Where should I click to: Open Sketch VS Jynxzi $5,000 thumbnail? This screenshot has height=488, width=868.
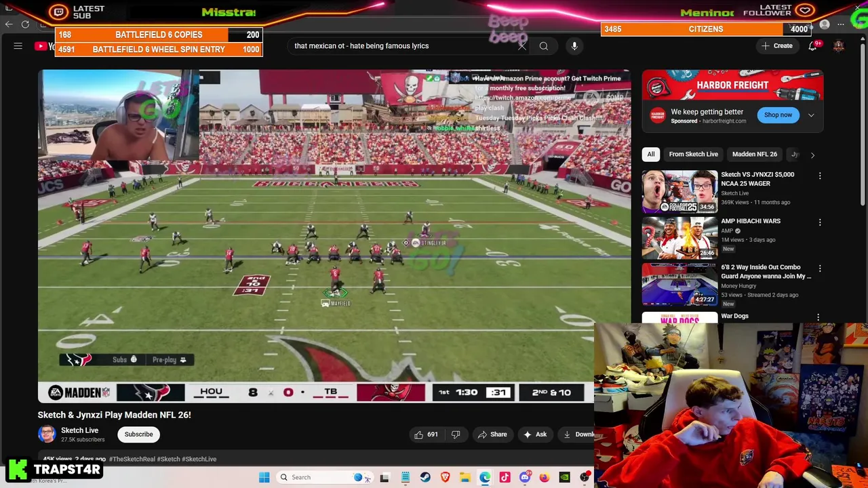[679, 191]
